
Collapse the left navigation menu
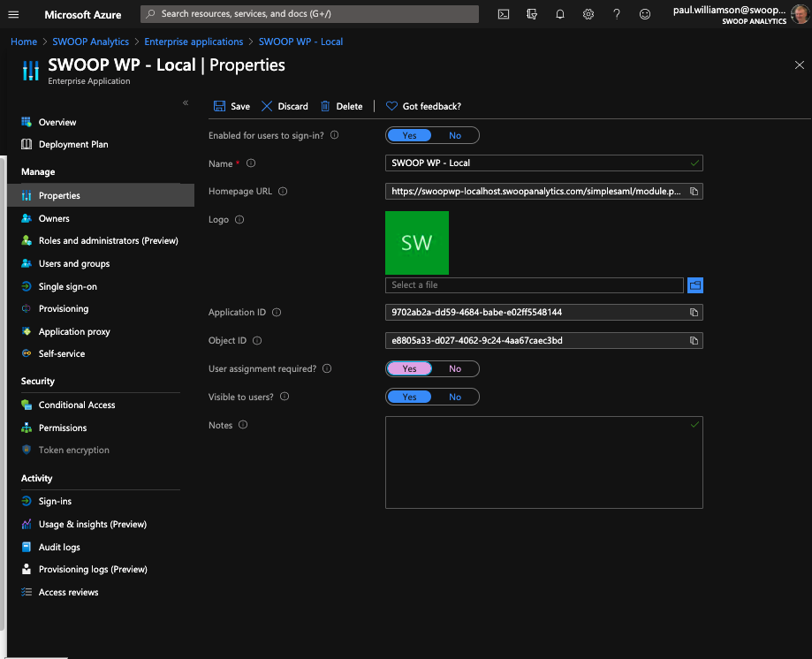pyautogui.click(x=186, y=103)
